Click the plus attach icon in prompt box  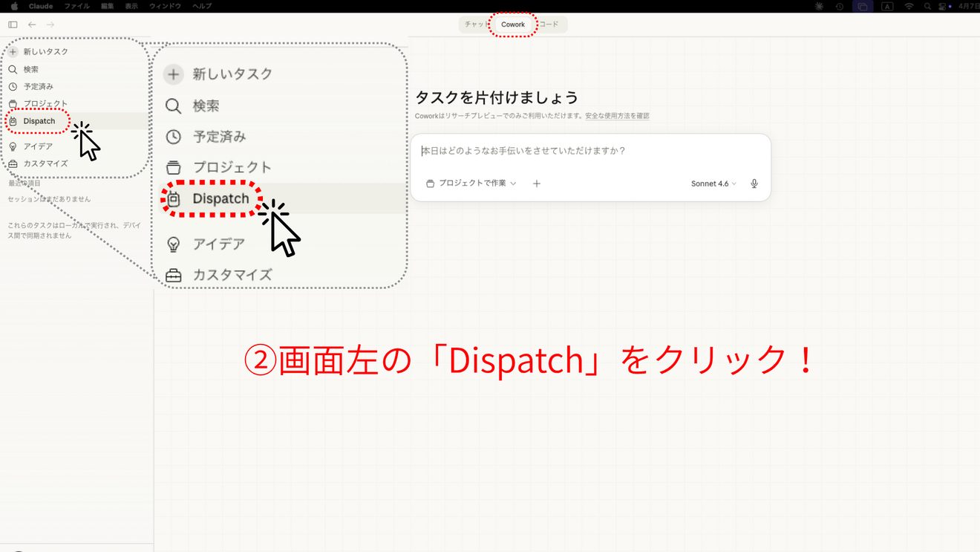(537, 184)
